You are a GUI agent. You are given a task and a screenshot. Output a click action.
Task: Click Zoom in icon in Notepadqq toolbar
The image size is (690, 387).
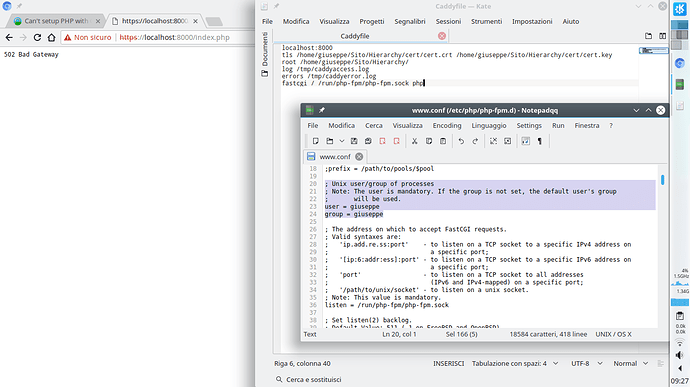(x=507, y=141)
